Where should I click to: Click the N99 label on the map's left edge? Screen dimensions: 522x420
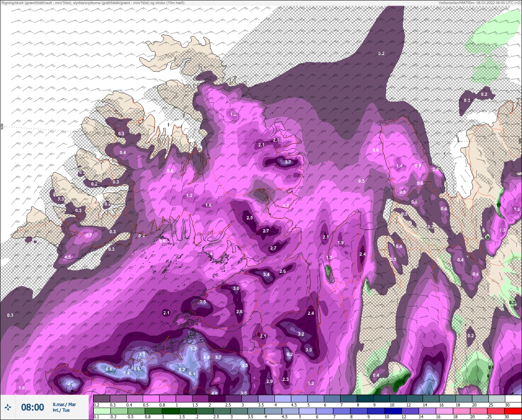pyautogui.click(x=2, y=127)
